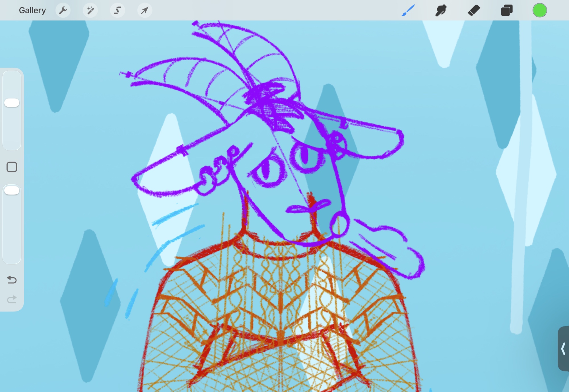Tap the square Modify button in sidebar
The width and height of the screenshot is (569, 392).
(x=12, y=167)
